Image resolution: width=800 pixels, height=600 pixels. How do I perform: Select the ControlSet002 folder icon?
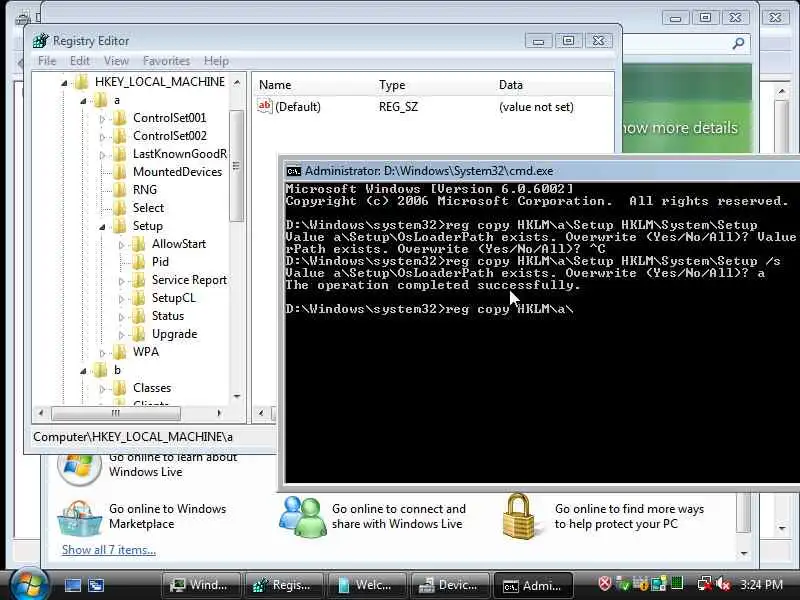[119, 136]
